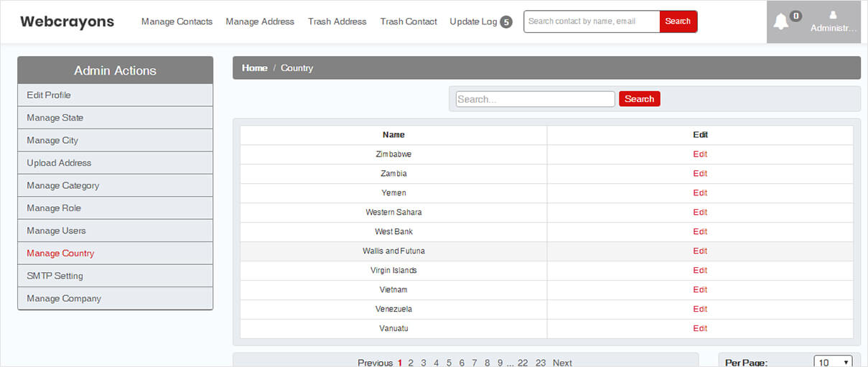The height and width of the screenshot is (367, 868).
Task: Open the Per Page dropdown
Action: [x=833, y=362]
